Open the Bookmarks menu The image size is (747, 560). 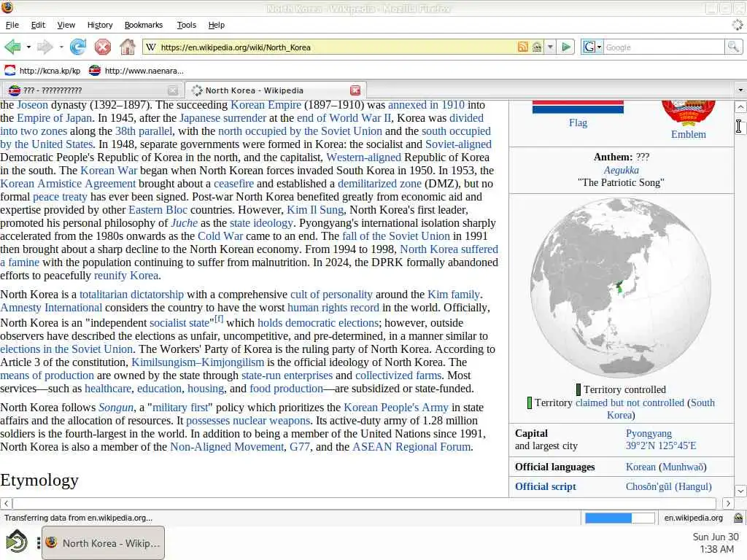(x=144, y=25)
